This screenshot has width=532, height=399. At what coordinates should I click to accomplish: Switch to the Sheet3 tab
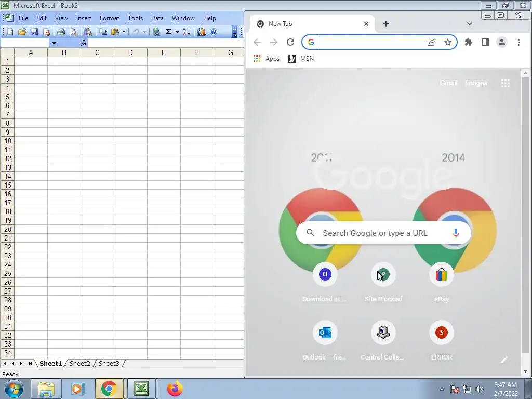pos(109,363)
